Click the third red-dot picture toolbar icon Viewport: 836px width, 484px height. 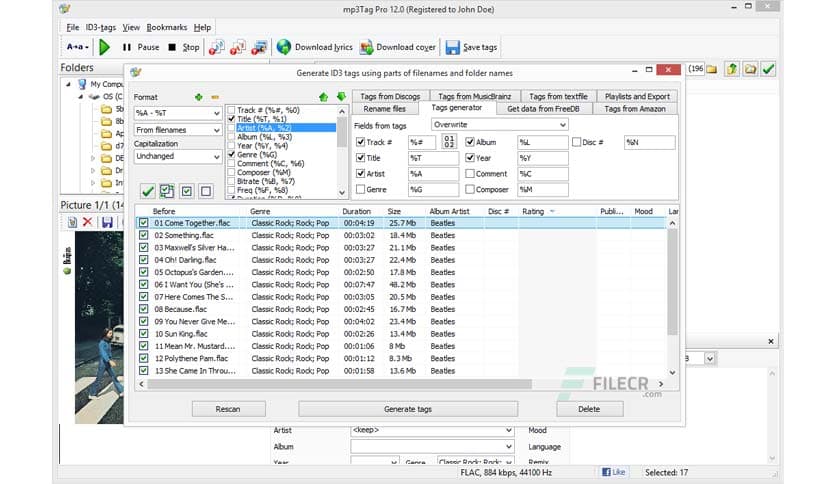coord(259,47)
